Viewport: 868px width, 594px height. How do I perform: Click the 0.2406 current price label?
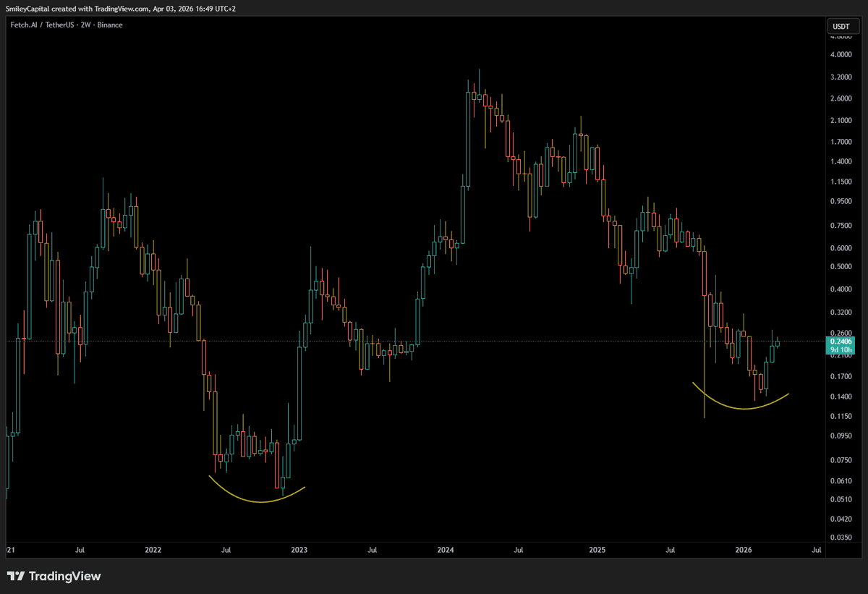[840, 341]
